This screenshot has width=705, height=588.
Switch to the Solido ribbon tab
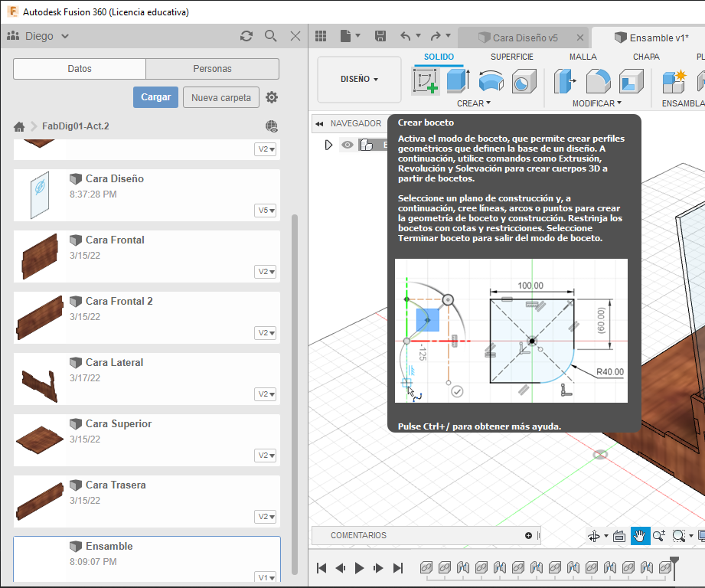pos(439,57)
